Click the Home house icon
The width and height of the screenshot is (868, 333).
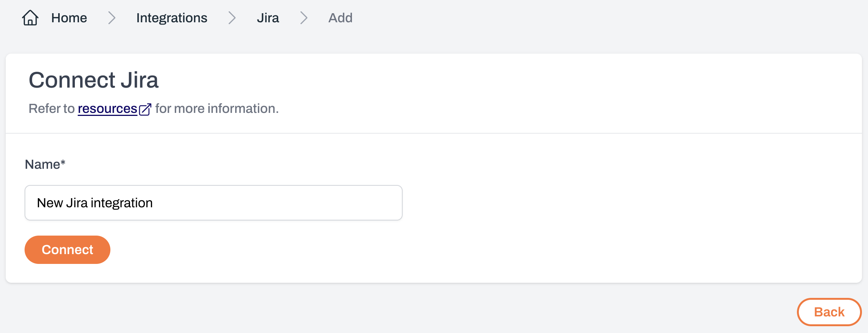coord(30,18)
